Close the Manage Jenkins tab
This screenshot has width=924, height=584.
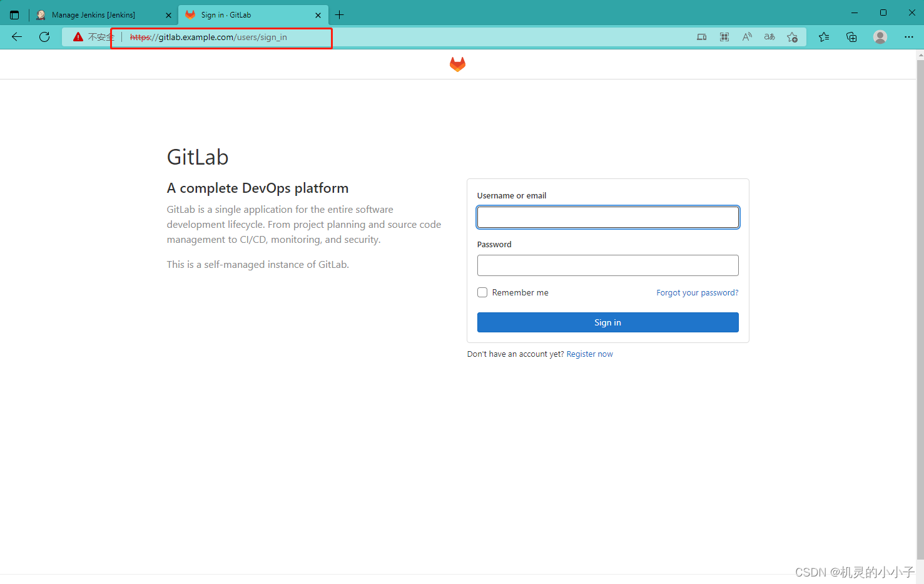(168, 15)
